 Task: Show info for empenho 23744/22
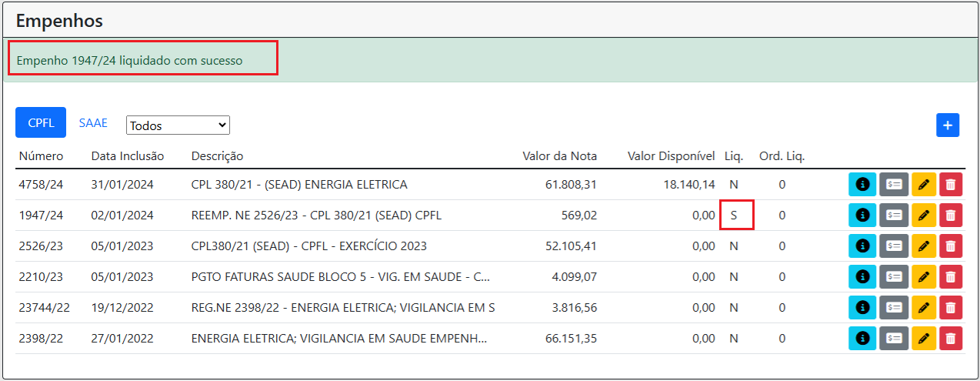click(862, 308)
